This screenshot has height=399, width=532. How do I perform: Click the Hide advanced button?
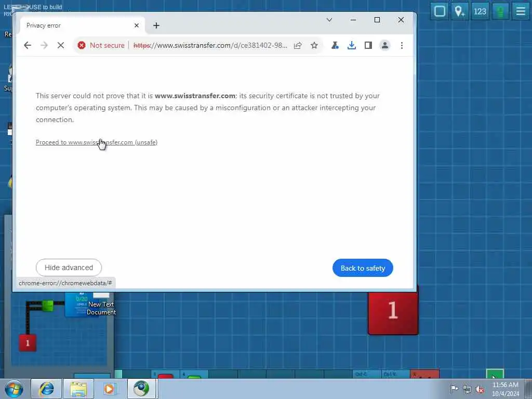[x=69, y=268]
